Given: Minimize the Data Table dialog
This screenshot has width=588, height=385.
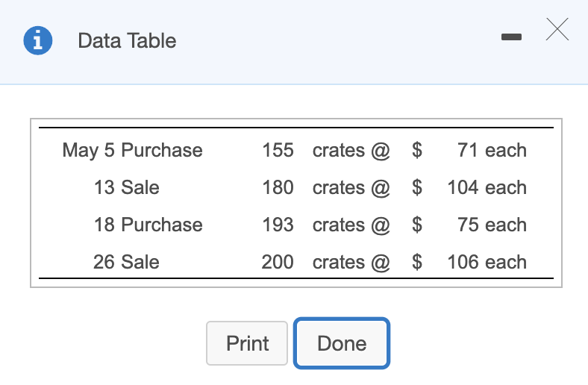Looking at the screenshot, I should pyautogui.click(x=511, y=37).
